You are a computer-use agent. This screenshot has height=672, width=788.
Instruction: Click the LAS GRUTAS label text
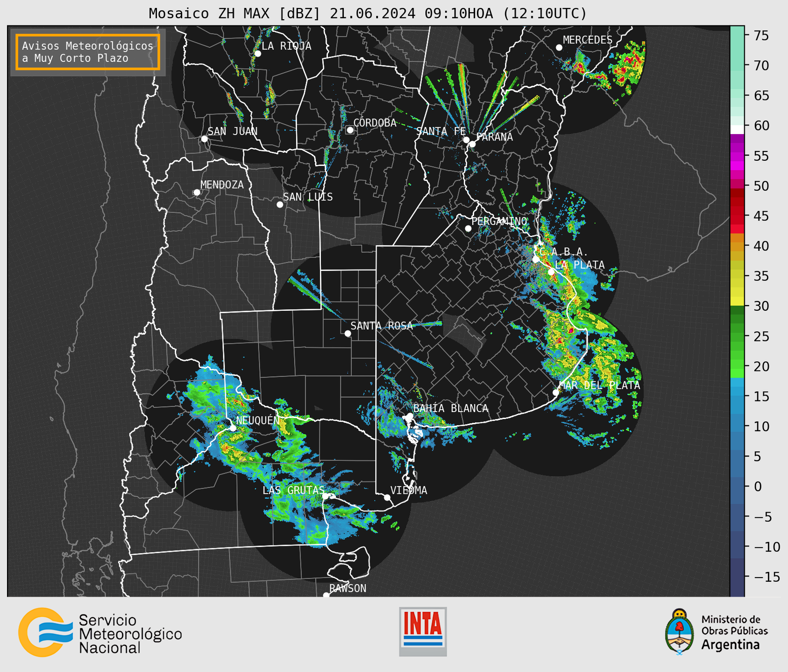click(x=293, y=490)
